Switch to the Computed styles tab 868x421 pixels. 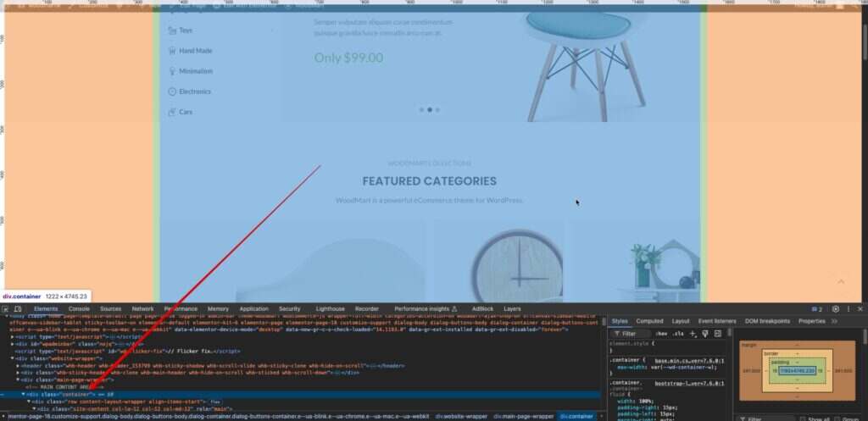[x=649, y=321]
